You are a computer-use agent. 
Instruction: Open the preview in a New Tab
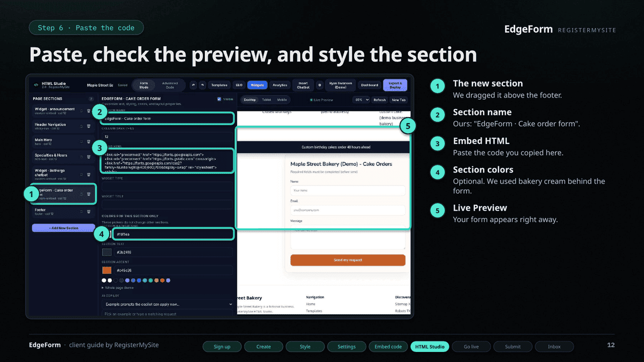tap(398, 100)
